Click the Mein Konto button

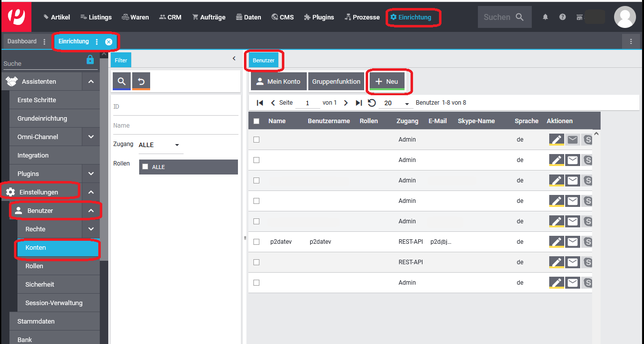point(278,82)
